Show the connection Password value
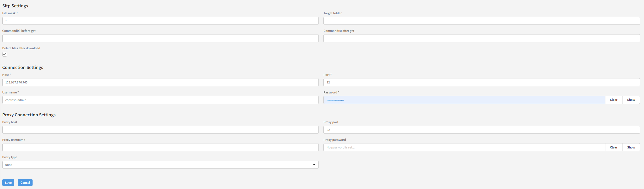 pyautogui.click(x=631, y=100)
